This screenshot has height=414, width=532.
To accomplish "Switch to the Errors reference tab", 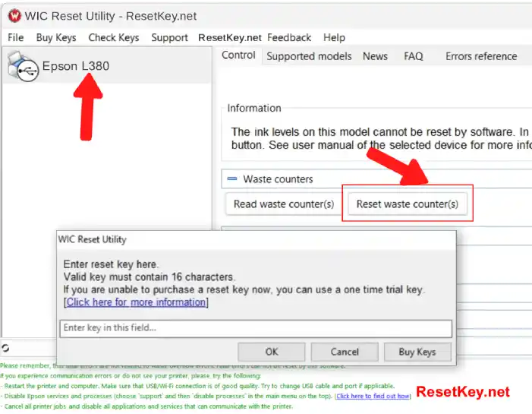I will pyautogui.click(x=481, y=56).
